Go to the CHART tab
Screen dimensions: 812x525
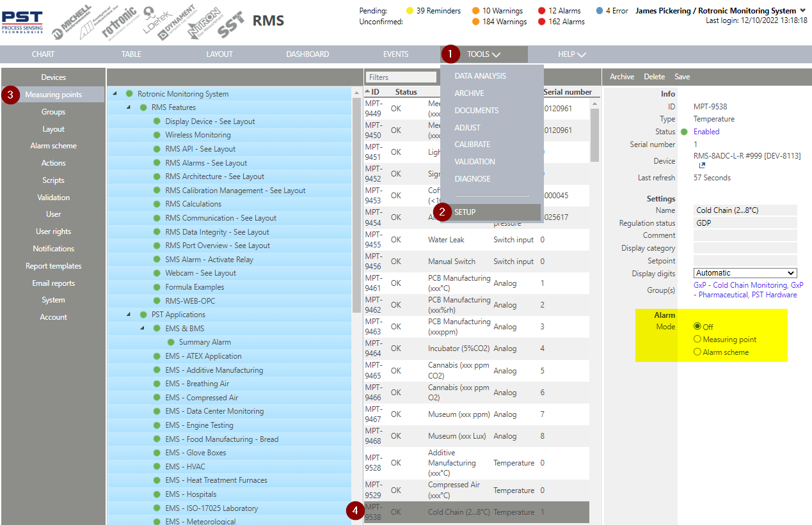click(44, 54)
